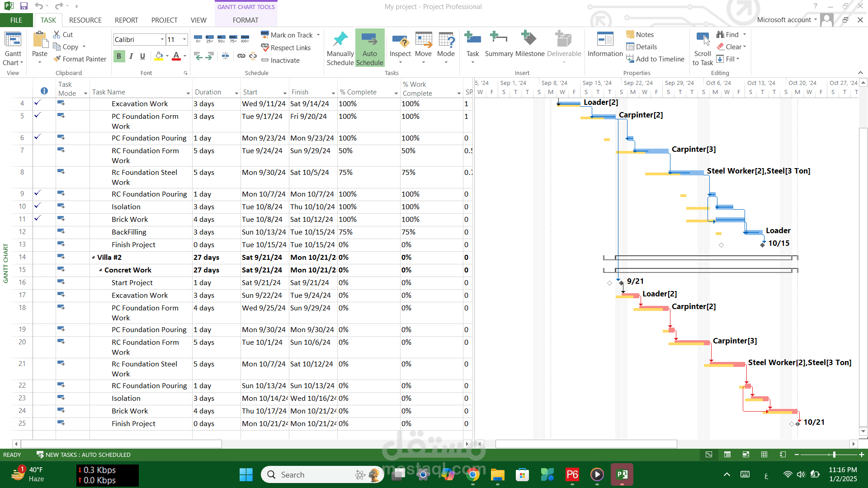Image resolution: width=868 pixels, height=488 pixels.
Task: Outdent the selected task
Action: (198, 56)
